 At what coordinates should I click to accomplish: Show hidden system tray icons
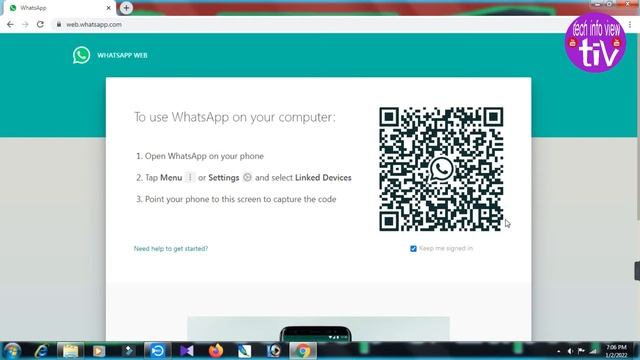(558, 351)
